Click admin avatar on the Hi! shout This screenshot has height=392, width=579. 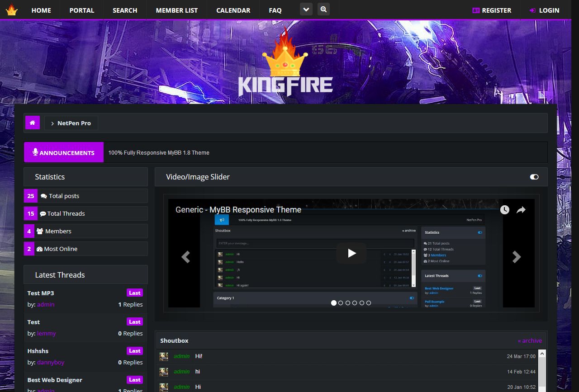(164, 356)
